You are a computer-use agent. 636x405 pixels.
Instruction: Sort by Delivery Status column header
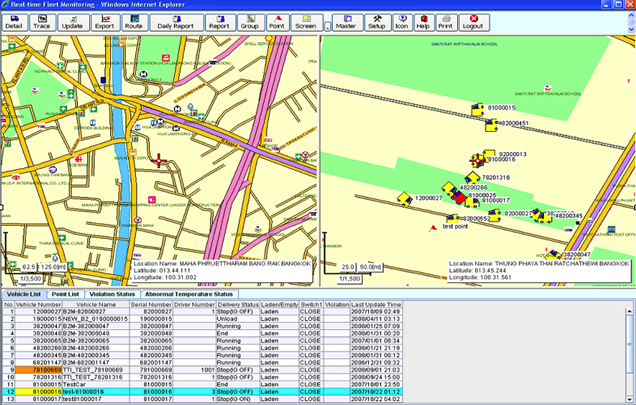tap(238, 304)
